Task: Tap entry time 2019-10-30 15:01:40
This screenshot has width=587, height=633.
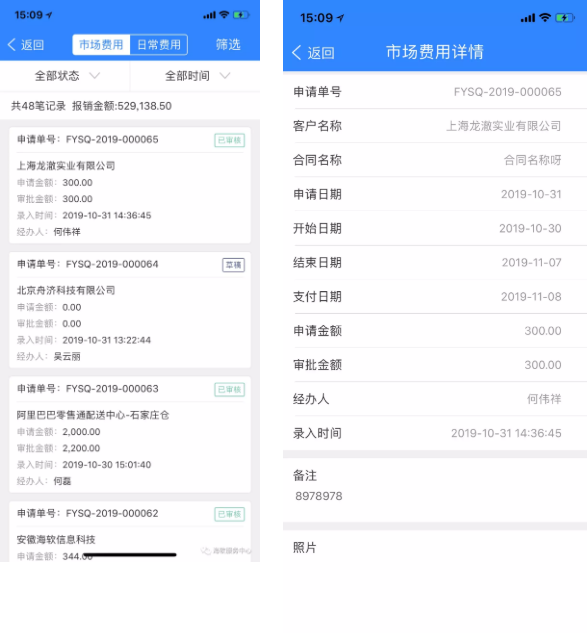Action: pos(107,465)
